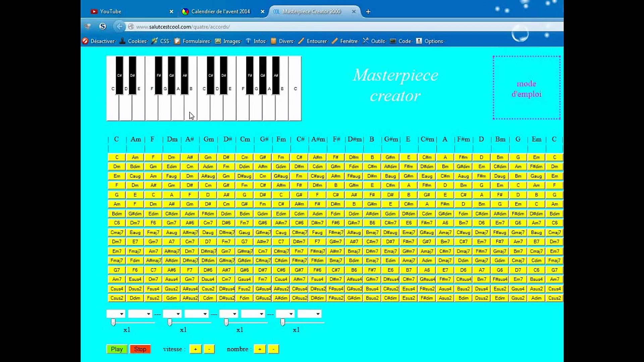Image resolution: width=644 pixels, height=362 pixels.
Task: Click the C6 chord in the first column
Action: pyautogui.click(x=117, y=223)
